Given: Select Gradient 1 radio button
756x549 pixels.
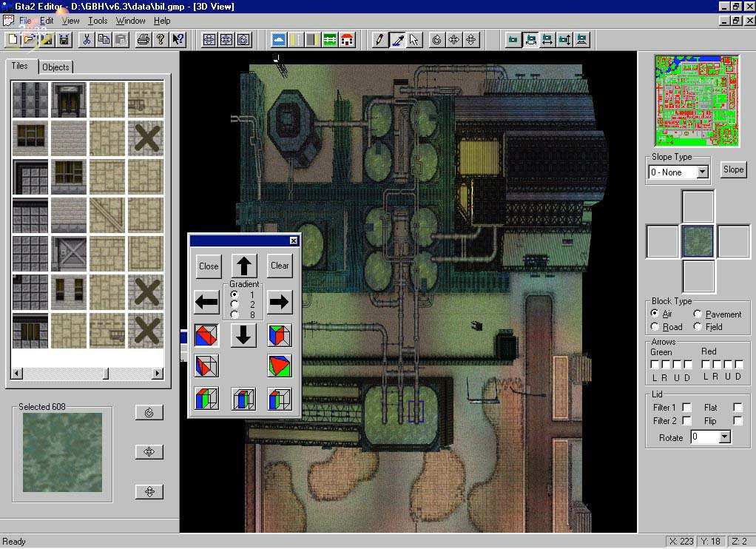Looking at the screenshot, I should 234,294.
